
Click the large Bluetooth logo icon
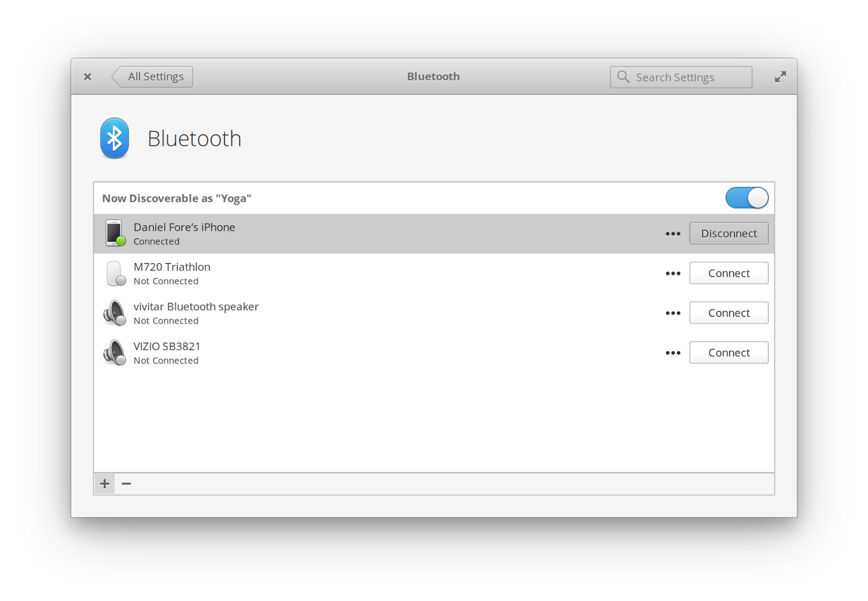[115, 138]
